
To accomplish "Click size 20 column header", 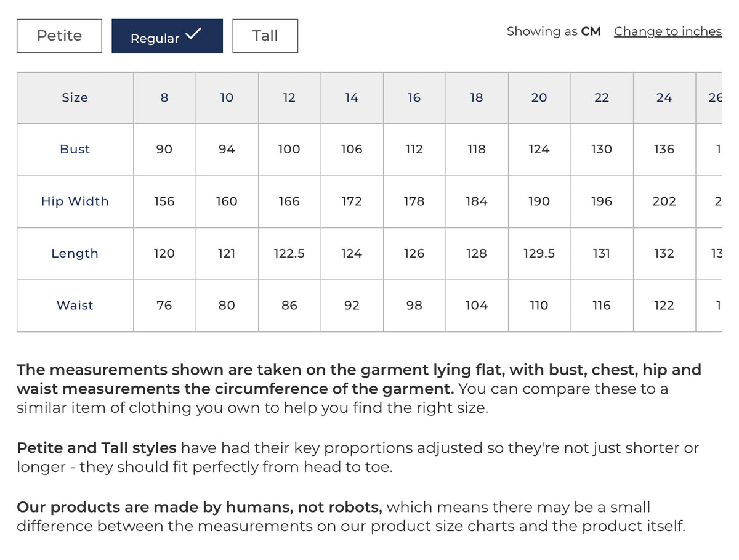I will pos(539,98).
